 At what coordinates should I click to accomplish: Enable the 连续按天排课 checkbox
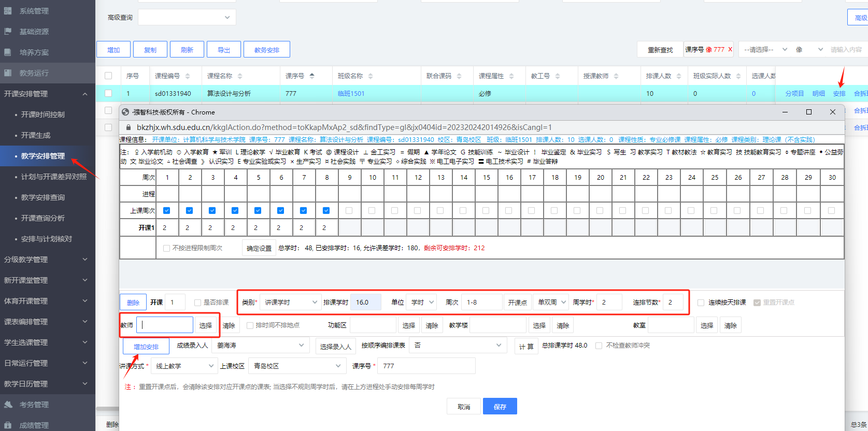[701, 303]
